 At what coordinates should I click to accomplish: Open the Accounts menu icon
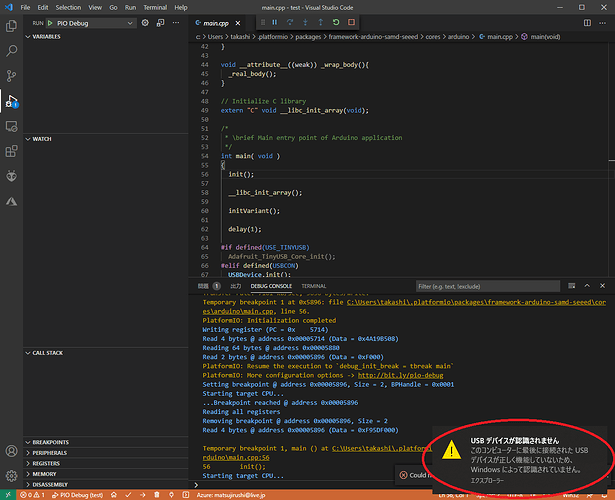pyautogui.click(x=11, y=451)
